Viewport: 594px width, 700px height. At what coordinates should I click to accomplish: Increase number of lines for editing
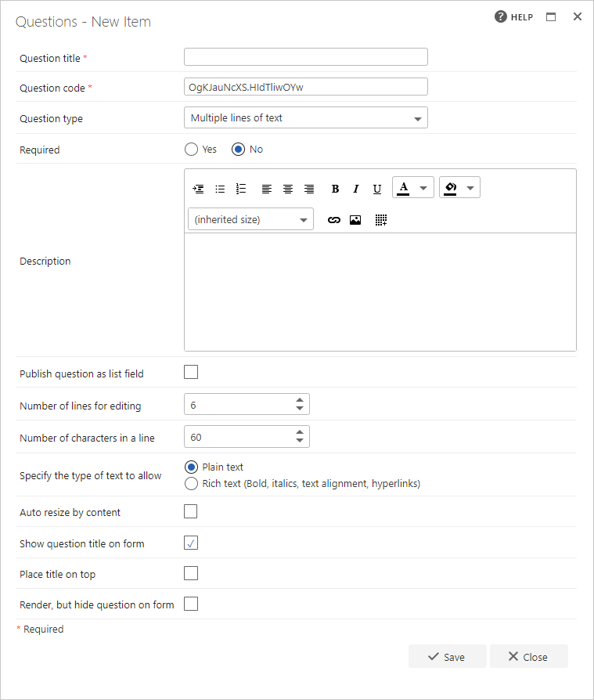(x=300, y=400)
